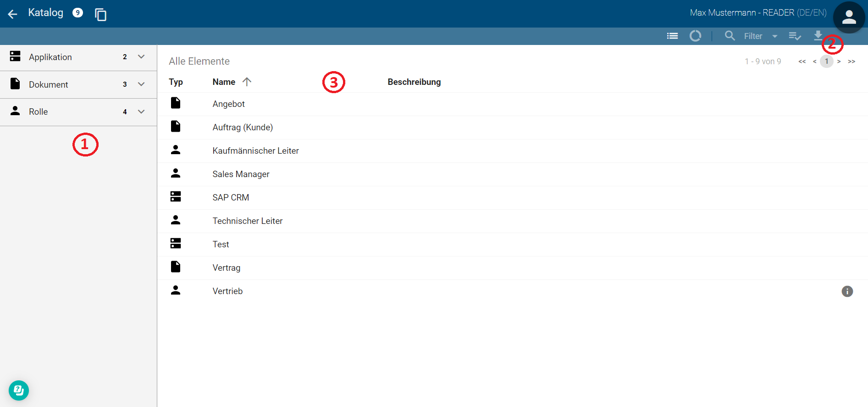Go to the last page

[x=851, y=61]
